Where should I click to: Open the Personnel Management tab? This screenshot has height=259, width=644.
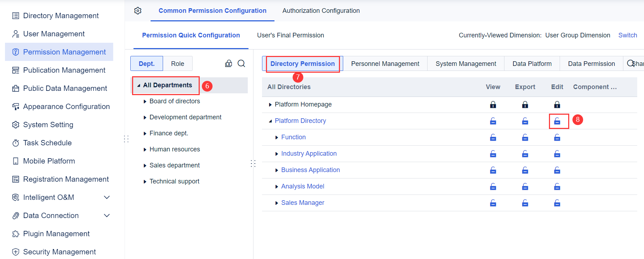(x=385, y=64)
